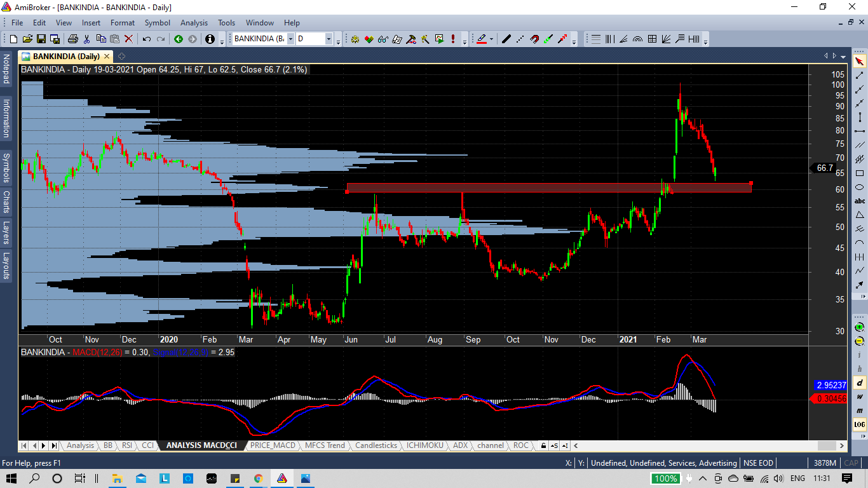The height and width of the screenshot is (488, 868).
Task: Open the Windows notification center
Action: click(x=847, y=478)
